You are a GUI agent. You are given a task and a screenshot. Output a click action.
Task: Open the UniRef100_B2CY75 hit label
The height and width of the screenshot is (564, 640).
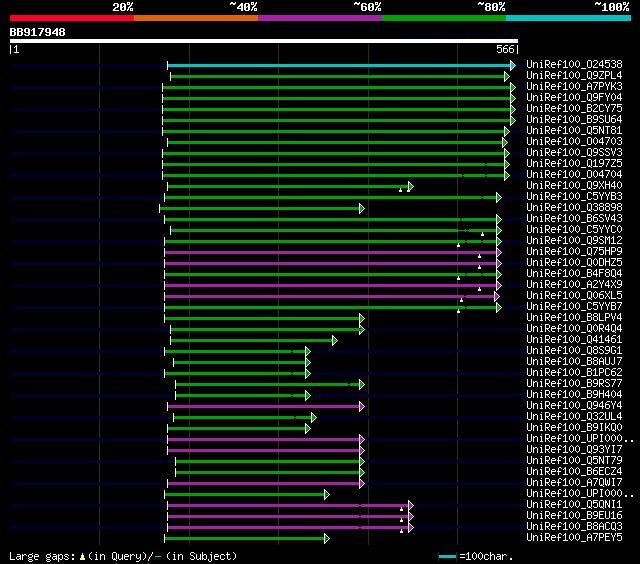(574, 109)
